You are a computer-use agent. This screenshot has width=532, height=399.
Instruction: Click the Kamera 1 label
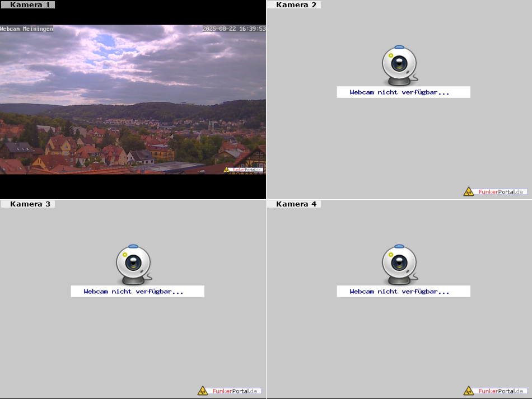click(x=28, y=4)
